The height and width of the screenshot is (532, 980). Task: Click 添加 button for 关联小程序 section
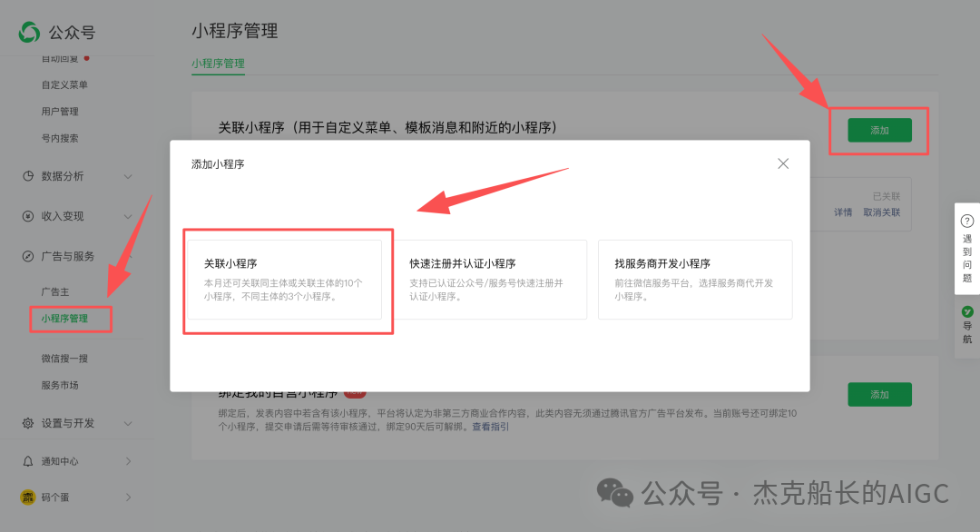pyautogui.click(x=879, y=130)
